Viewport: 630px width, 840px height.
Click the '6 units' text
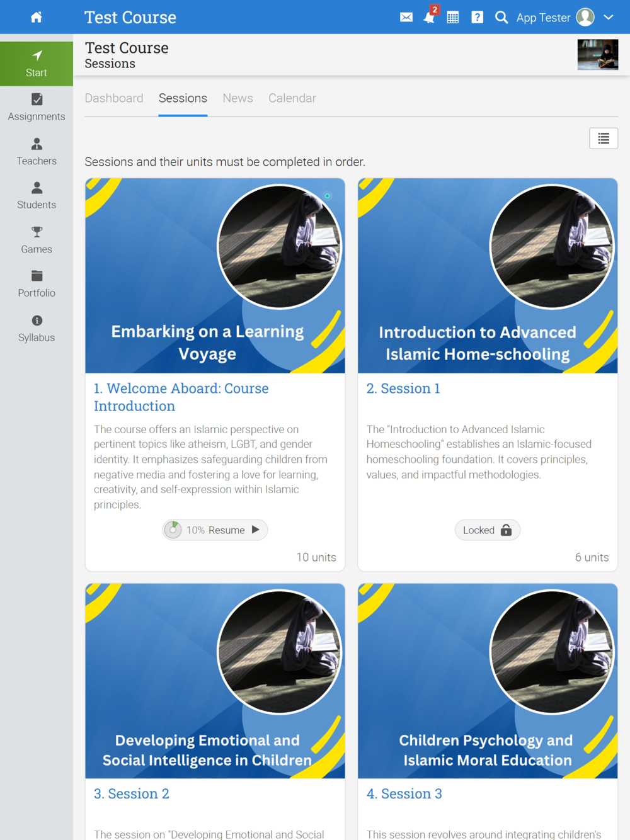592,557
